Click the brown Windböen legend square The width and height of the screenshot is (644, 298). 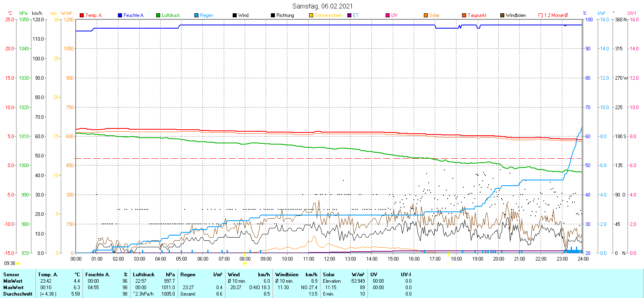tap(502, 15)
